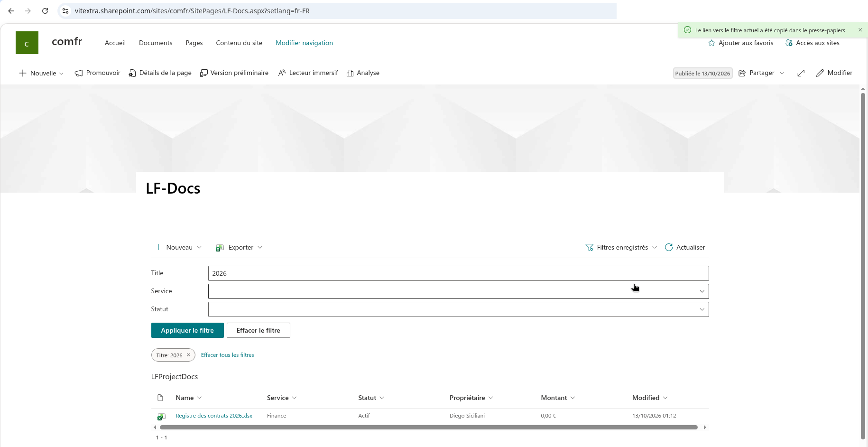Open the Statut dropdown field
The height and width of the screenshot is (447, 868).
pos(458,309)
